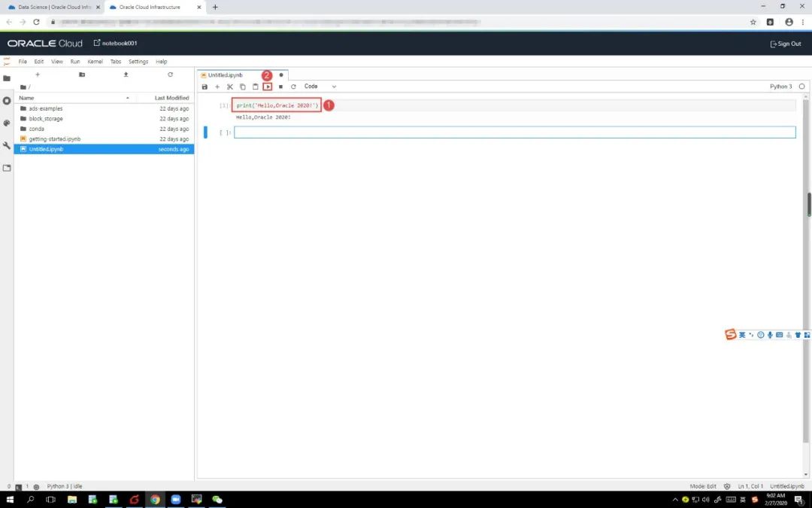Click Python 3 kernel name in toolbar
Screen dimensions: 812x508
pyautogui.click(x=780, y=87)
